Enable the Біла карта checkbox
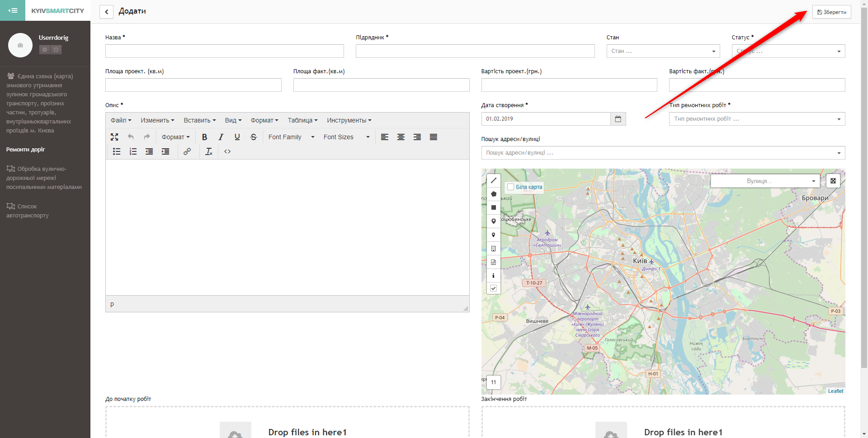The height and width of the screenshot is (438, 868). tap(511, 187)
